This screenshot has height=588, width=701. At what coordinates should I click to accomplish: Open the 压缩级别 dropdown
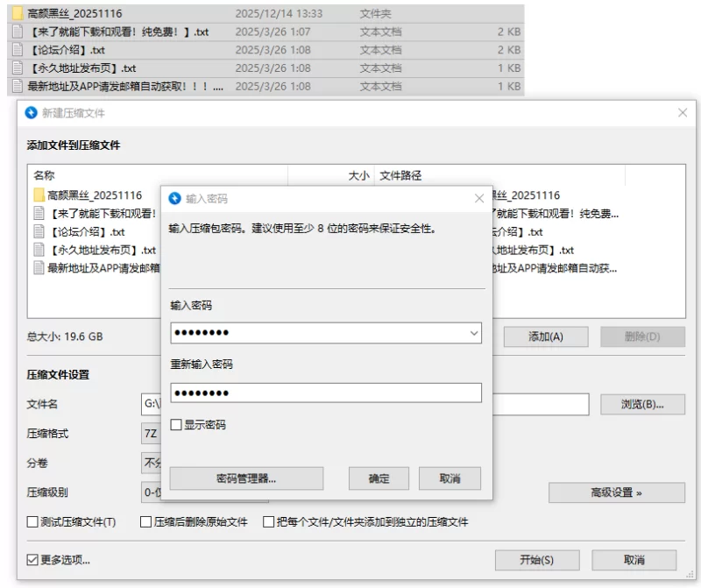152,492
